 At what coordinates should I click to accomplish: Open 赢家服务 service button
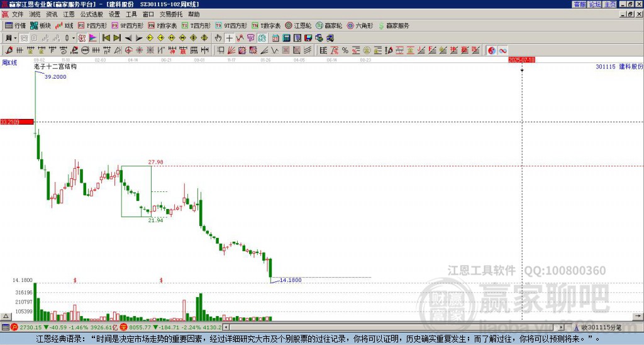coord(394,25)
